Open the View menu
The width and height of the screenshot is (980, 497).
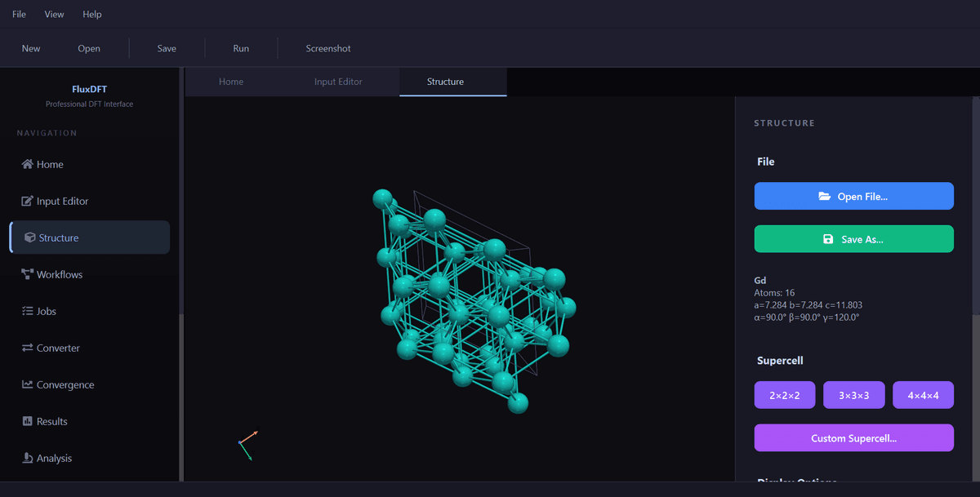[54, 14]
